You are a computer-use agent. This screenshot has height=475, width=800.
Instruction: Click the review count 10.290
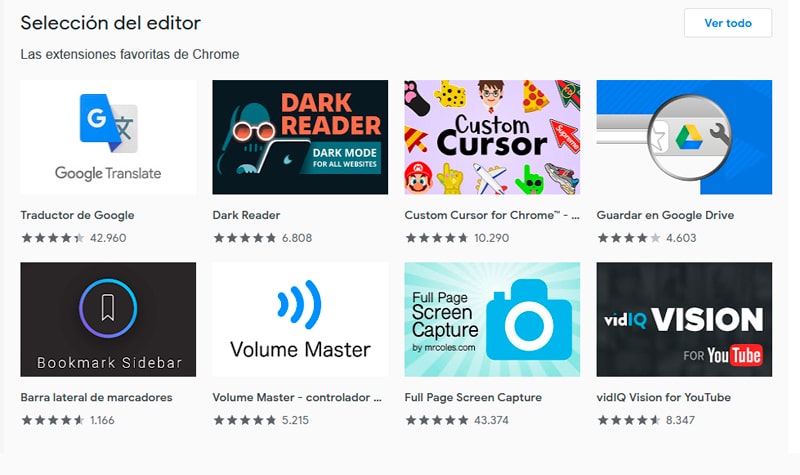point(491,238)
